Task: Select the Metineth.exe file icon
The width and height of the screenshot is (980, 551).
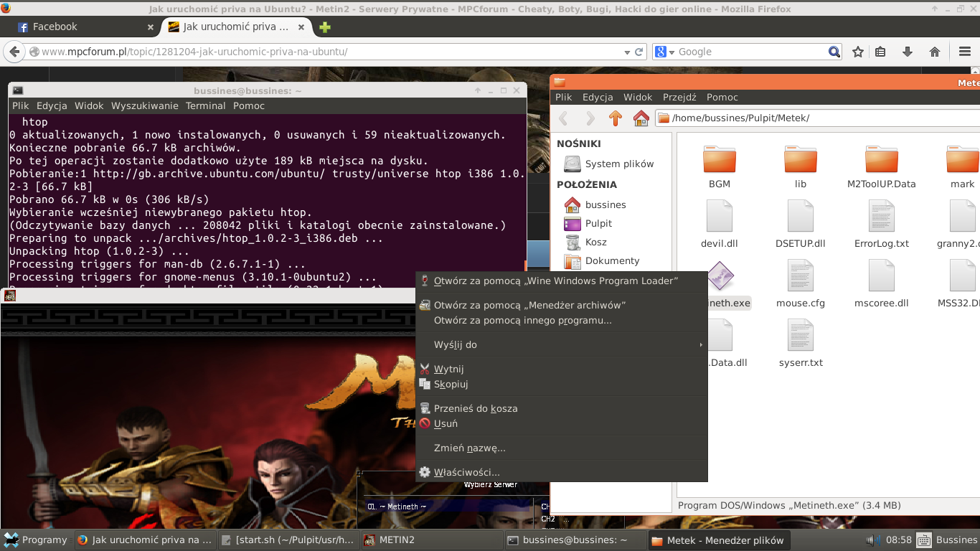Action: click(720, 275)
